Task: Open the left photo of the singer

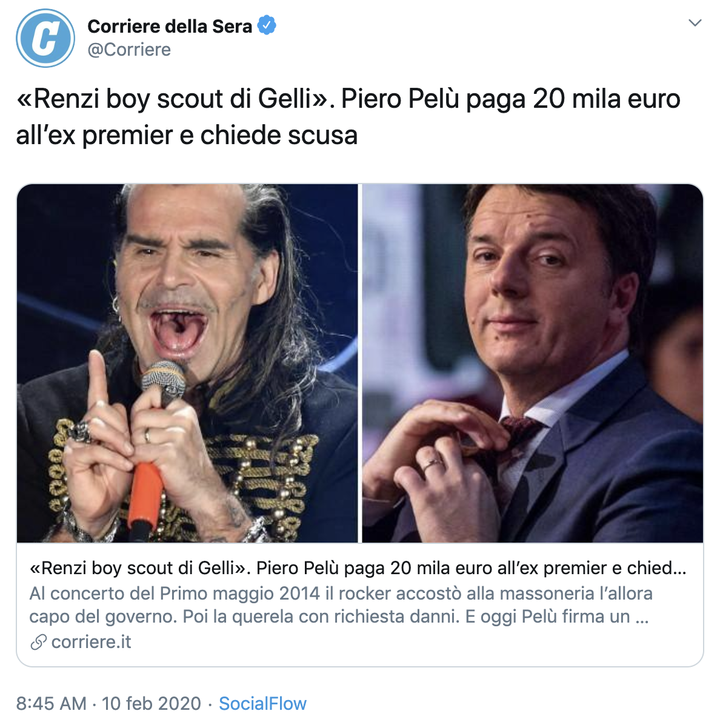Action: click(187, 363)
